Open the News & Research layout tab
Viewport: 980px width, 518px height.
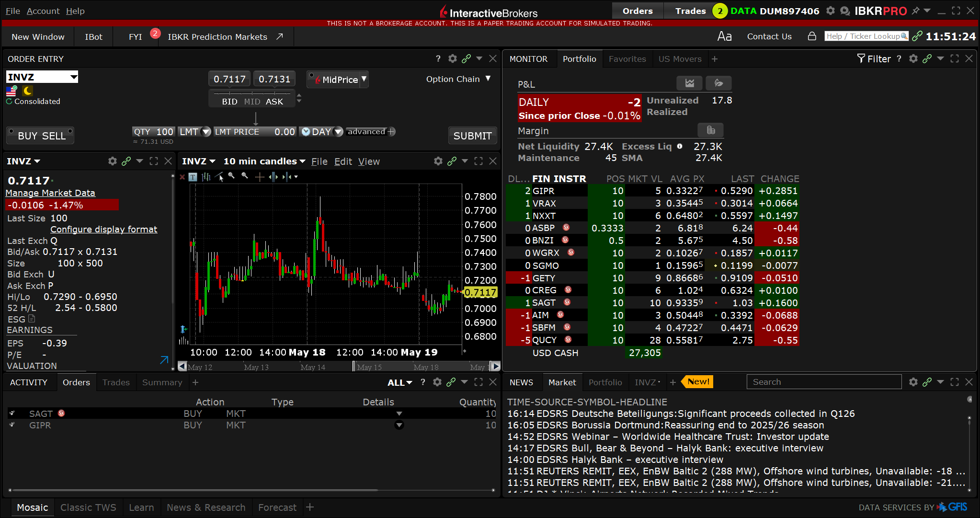click(206, 507)
